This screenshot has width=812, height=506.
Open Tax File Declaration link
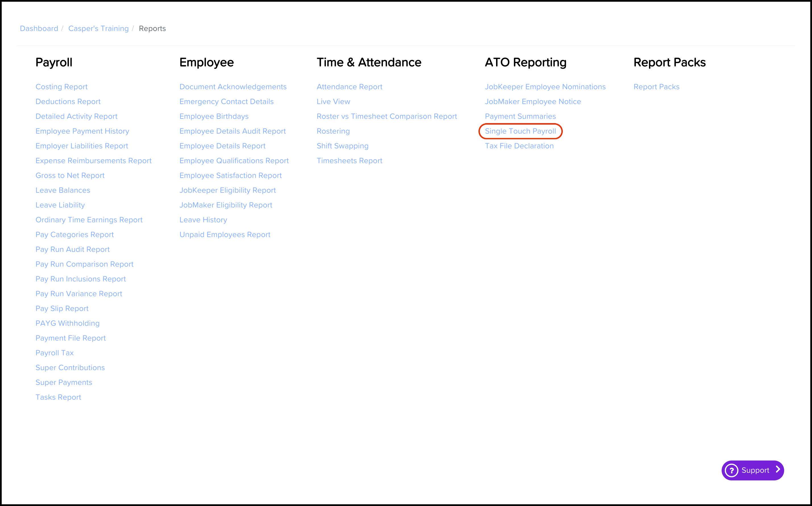[x=519, y=146]
